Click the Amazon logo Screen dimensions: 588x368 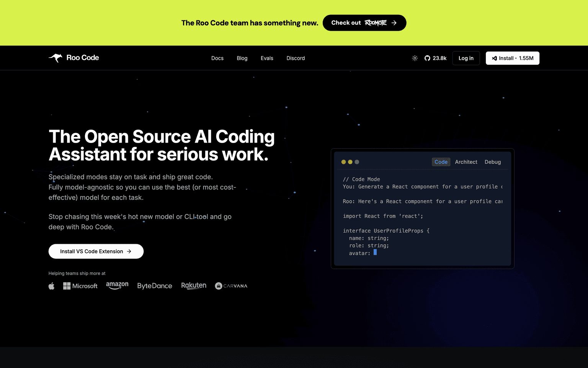(x=117, y=286)
